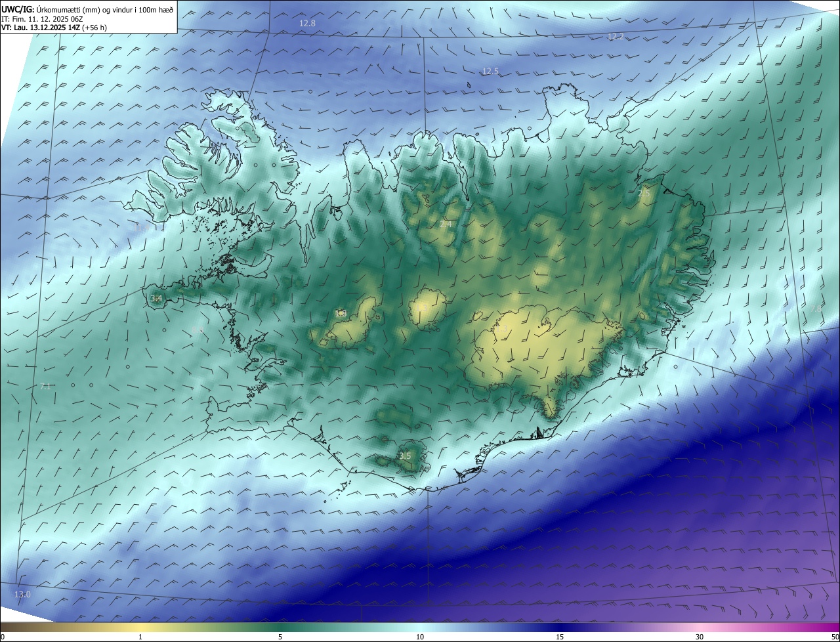This screenshot has height=642, width=840.
Task: Click the '15' tick on the color scale
Action: [560, 637]
